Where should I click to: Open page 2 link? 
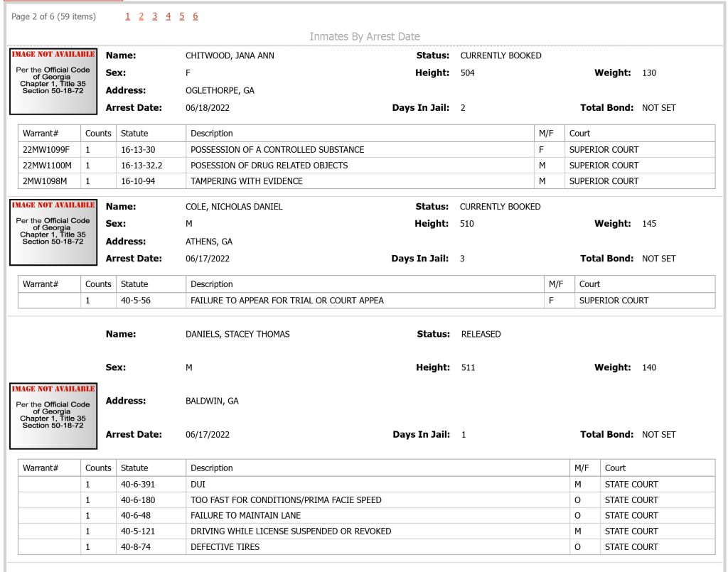tap(141, 16)
